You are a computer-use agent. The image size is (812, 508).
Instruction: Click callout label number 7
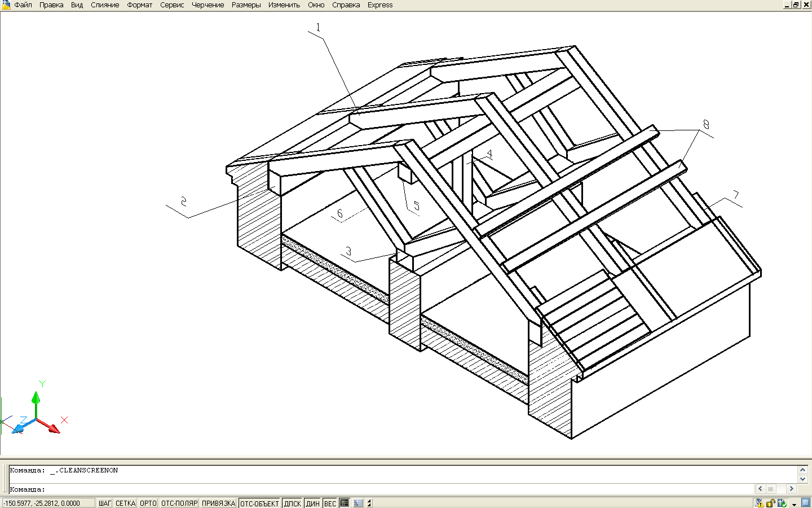[735, 195]
